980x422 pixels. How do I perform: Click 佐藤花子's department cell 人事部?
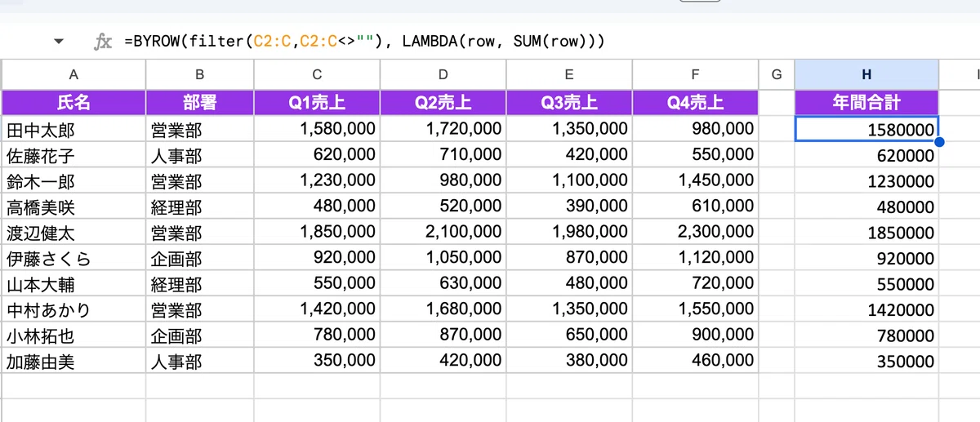[x=200, y=155]
